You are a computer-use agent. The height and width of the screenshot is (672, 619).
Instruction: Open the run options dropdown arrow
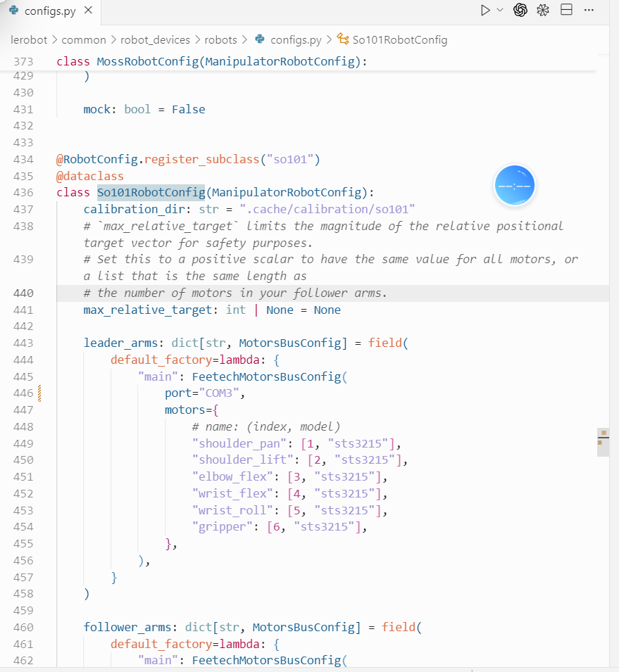pos(500,10)
